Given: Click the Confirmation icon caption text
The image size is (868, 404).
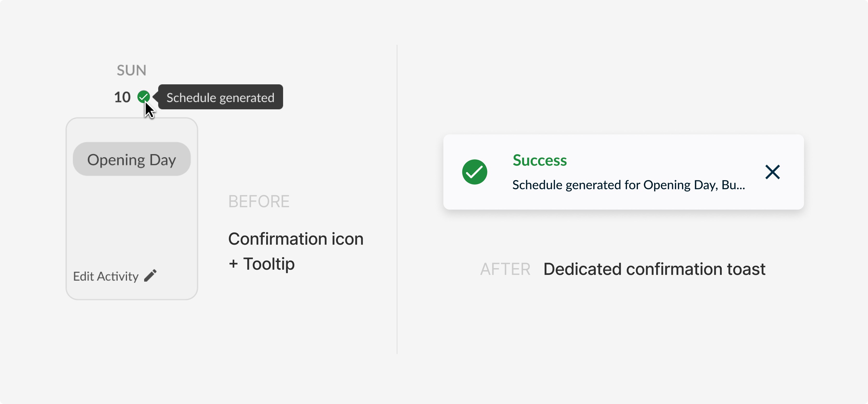Looking at the screenshot, I should [x=296, y=239].
